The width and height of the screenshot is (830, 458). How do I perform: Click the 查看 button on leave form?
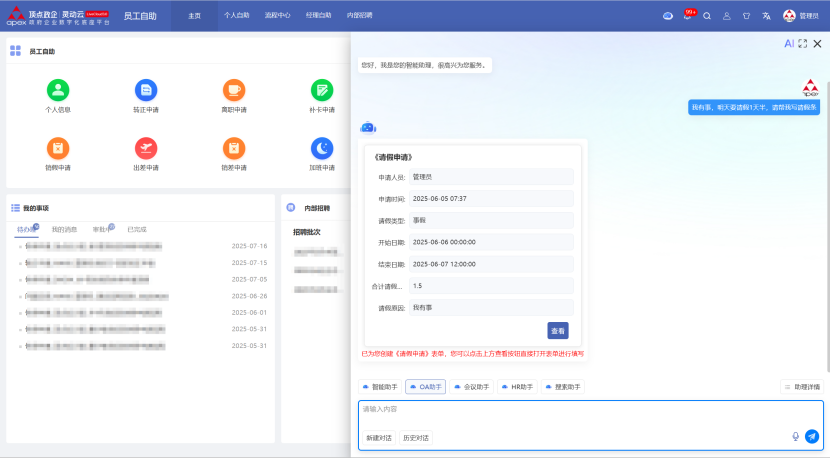click(x=558, y=330)
